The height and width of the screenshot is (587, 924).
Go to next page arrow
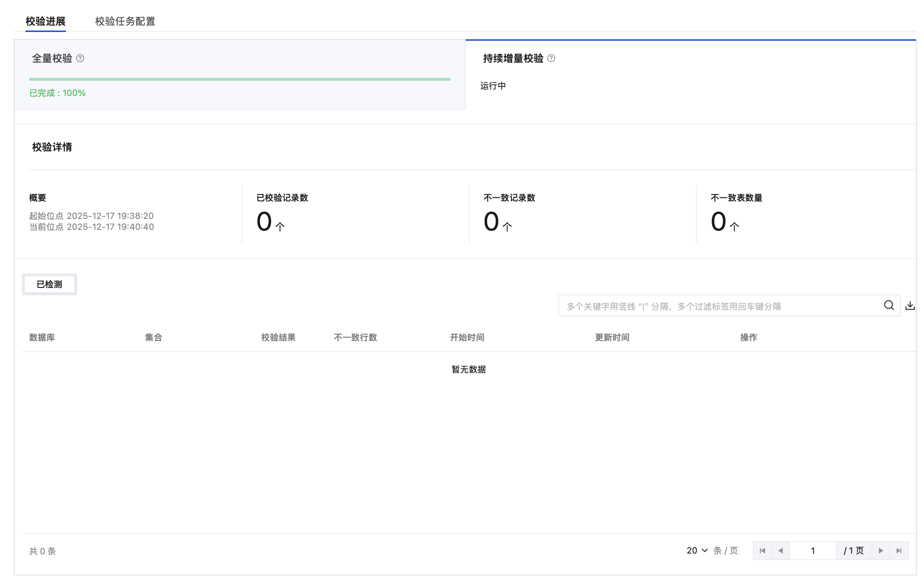click(881, 551)
